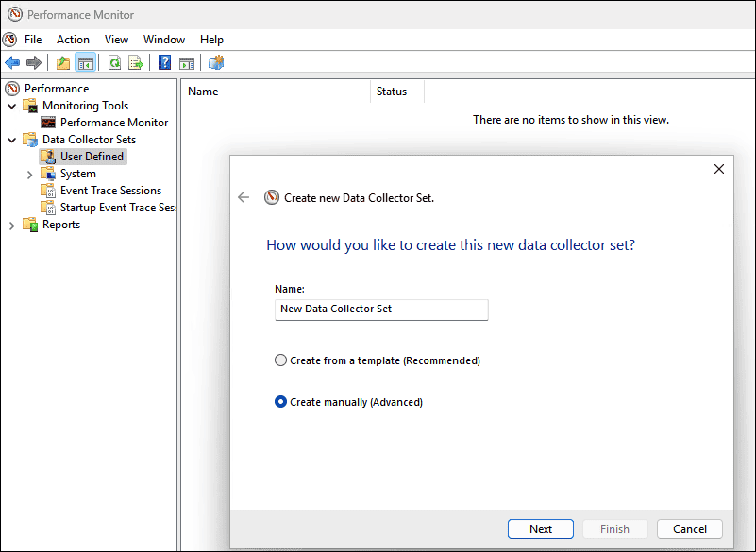The image size is (756, 552).
Task: Click the folder icon with green arrow
Action: (x=62, y=62)
